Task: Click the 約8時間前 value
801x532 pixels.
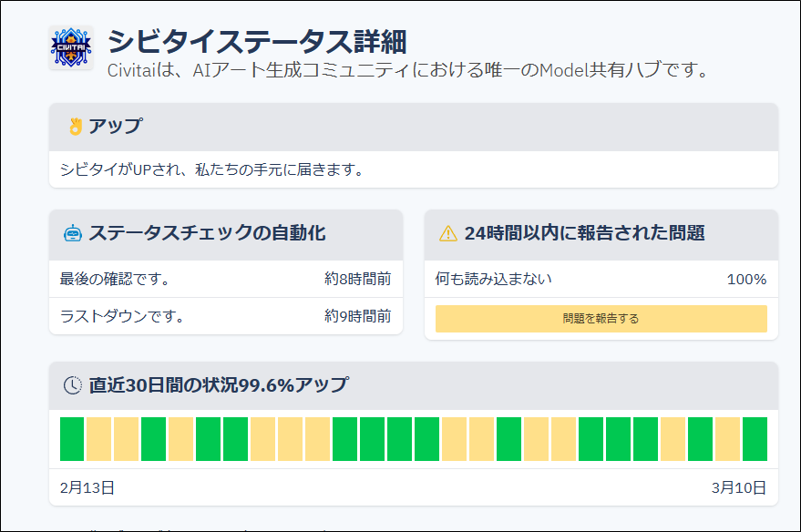Action: pyautogui.click(x=358, y=280)
